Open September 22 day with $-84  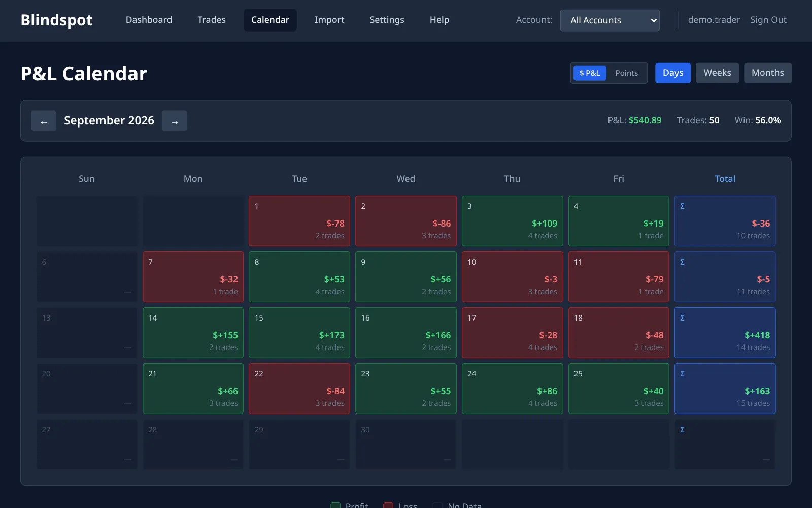(299, 389)
